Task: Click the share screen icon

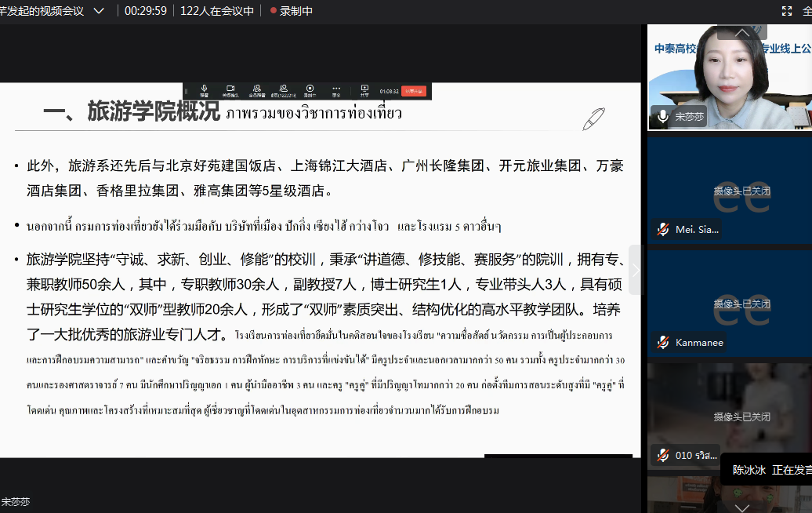Action: (364, 90)
